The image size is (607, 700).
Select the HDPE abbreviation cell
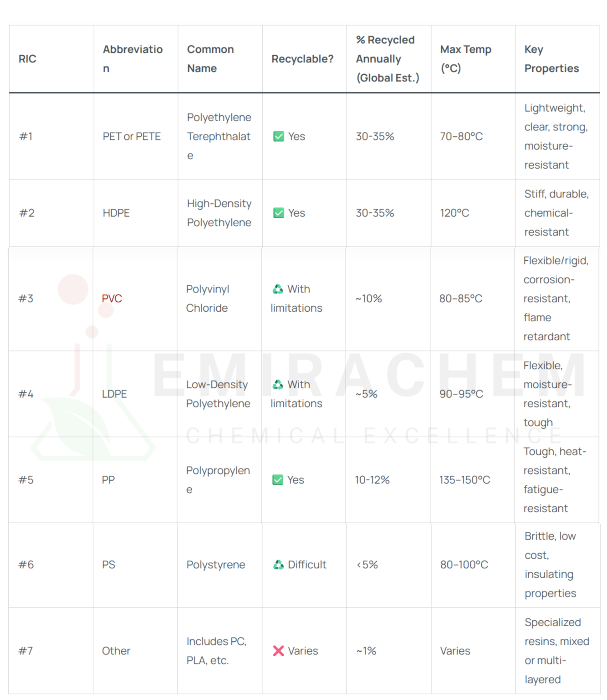(116, 213)
